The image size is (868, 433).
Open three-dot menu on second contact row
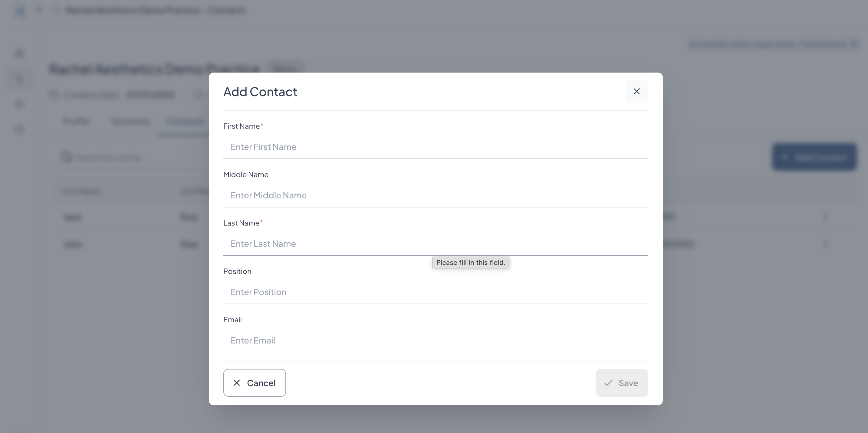point(825,243)
